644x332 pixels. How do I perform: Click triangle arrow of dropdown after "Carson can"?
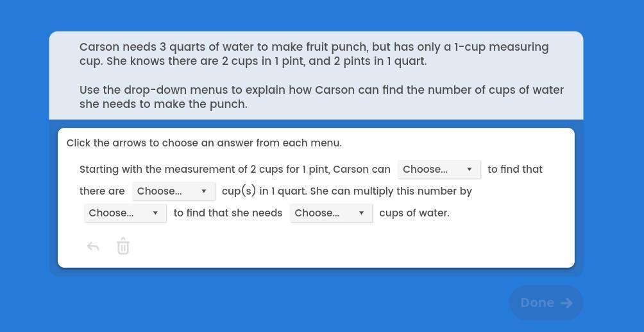click(x=470, y=170)
